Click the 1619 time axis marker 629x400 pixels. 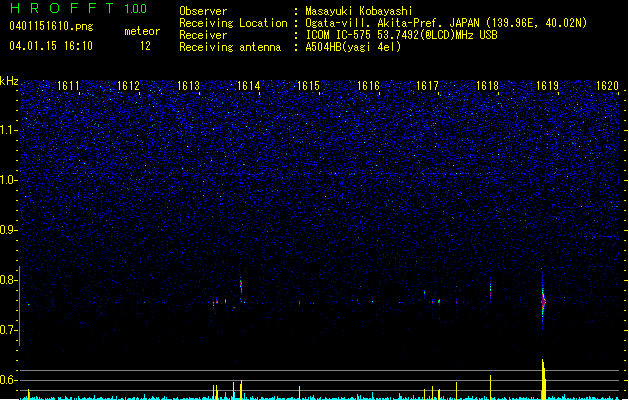pyautogui.click(x=548, y=86)
